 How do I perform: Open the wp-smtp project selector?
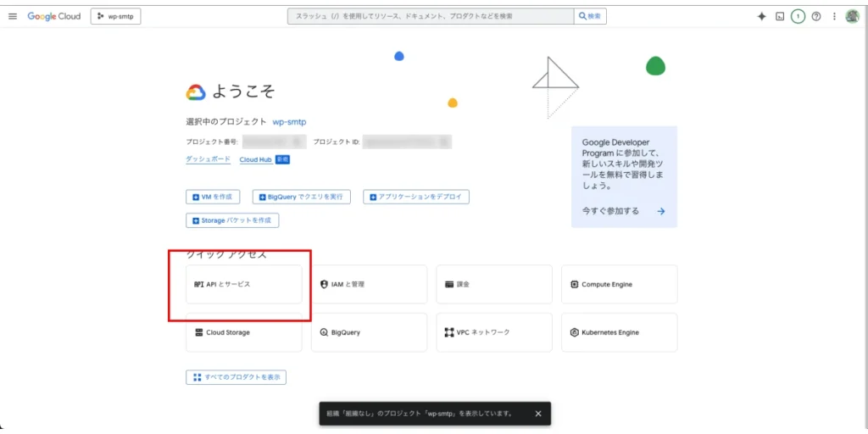[x=115, y=16]
